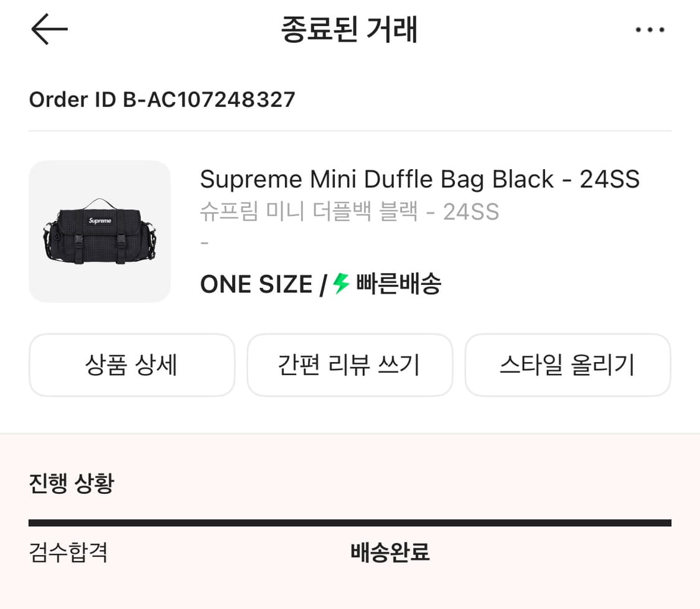Tap the 종료된 거래 page title

coord(349,30)
